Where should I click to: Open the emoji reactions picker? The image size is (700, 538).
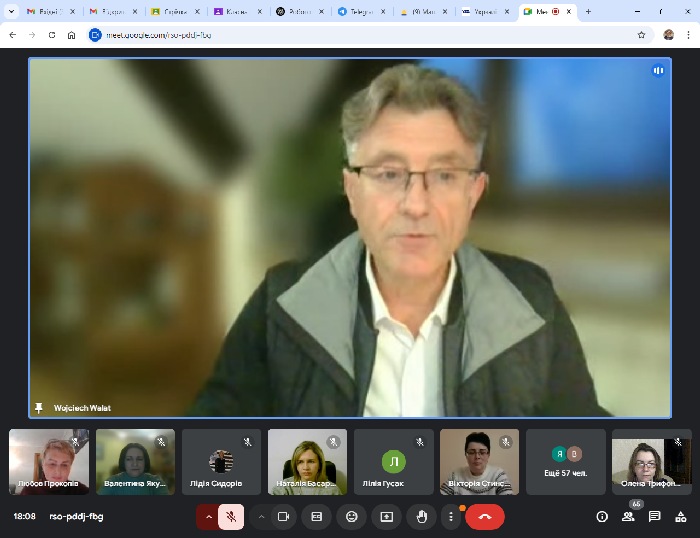[x=351, y=517]
